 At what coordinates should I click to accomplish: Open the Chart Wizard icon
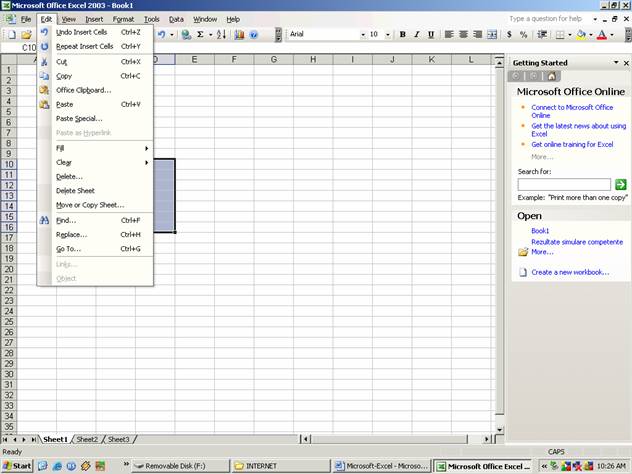[x=239, y=35]
